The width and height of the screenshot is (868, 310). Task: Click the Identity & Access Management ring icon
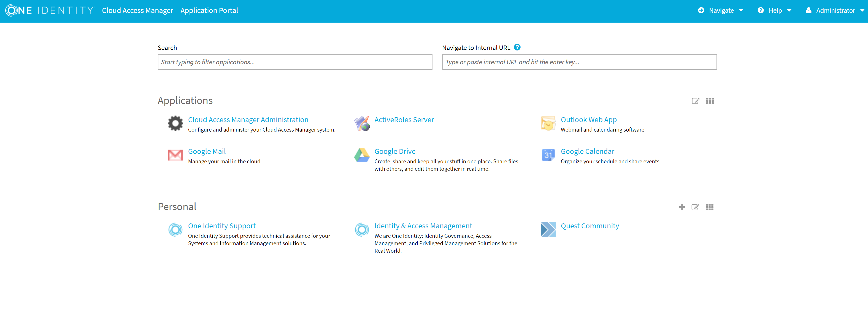(362, 230)
